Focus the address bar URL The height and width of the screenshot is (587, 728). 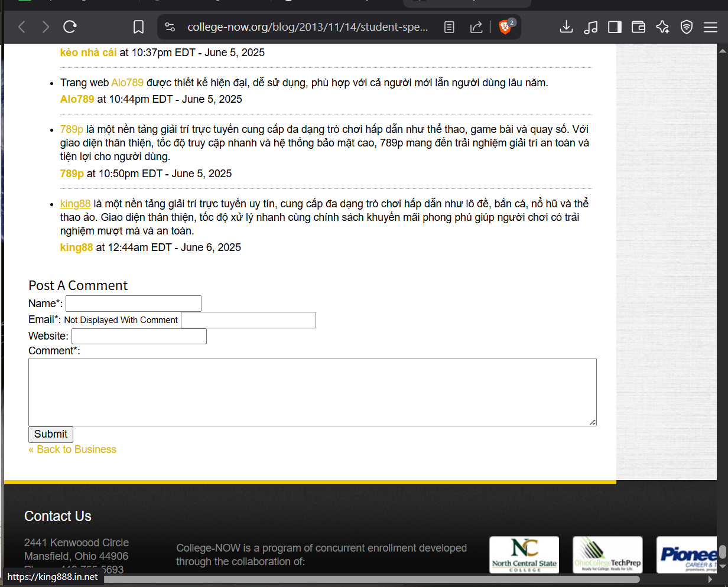pyautogui.click(x=308, y=27)
